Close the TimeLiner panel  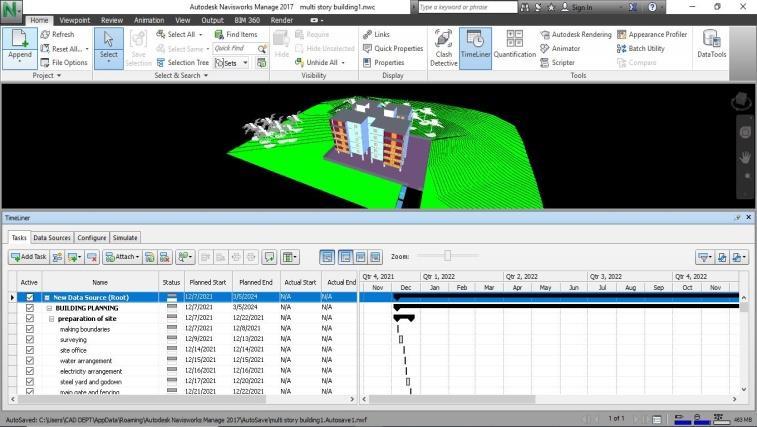[x=748, y=218]
